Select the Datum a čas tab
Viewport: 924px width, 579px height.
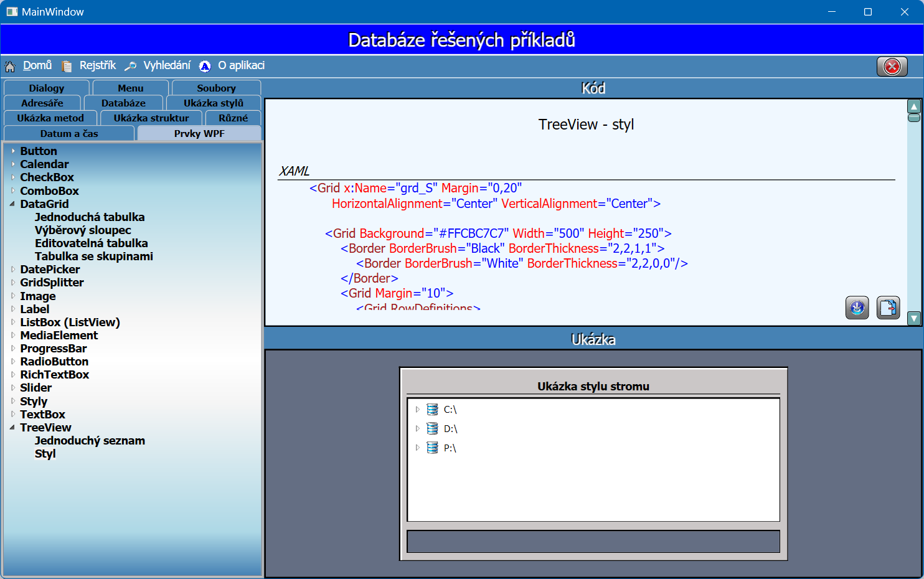coord(68,133)
